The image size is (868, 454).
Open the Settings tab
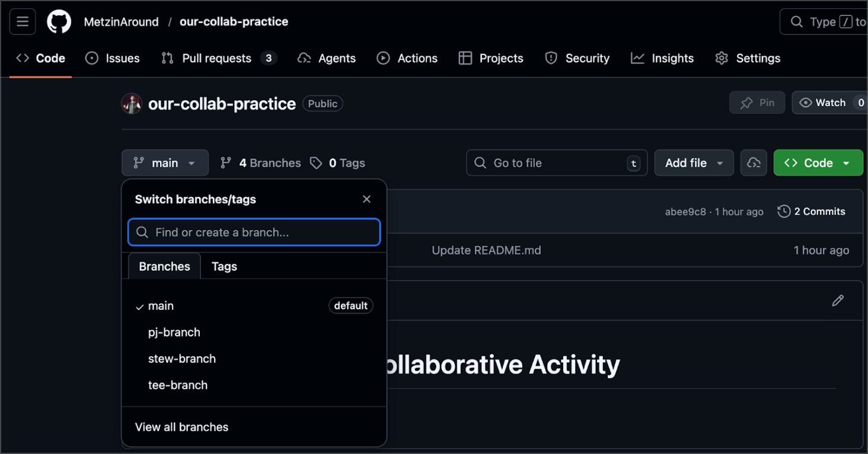[748, 58]
